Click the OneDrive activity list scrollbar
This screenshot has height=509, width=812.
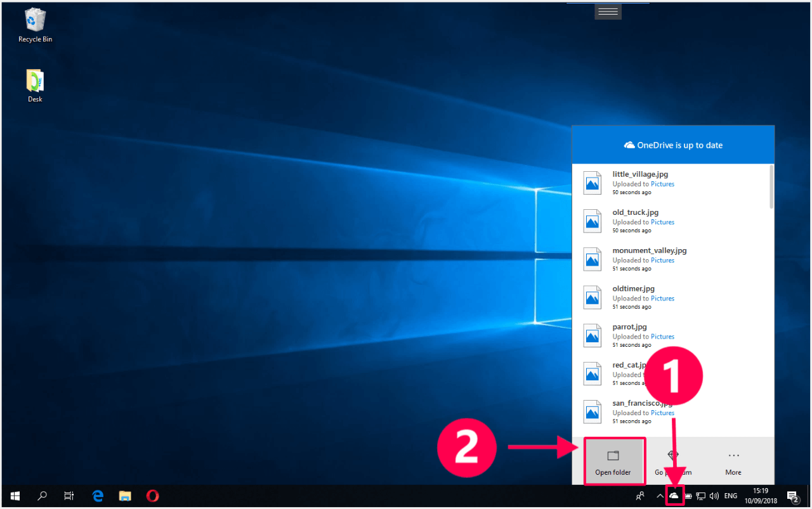point(771,186)
